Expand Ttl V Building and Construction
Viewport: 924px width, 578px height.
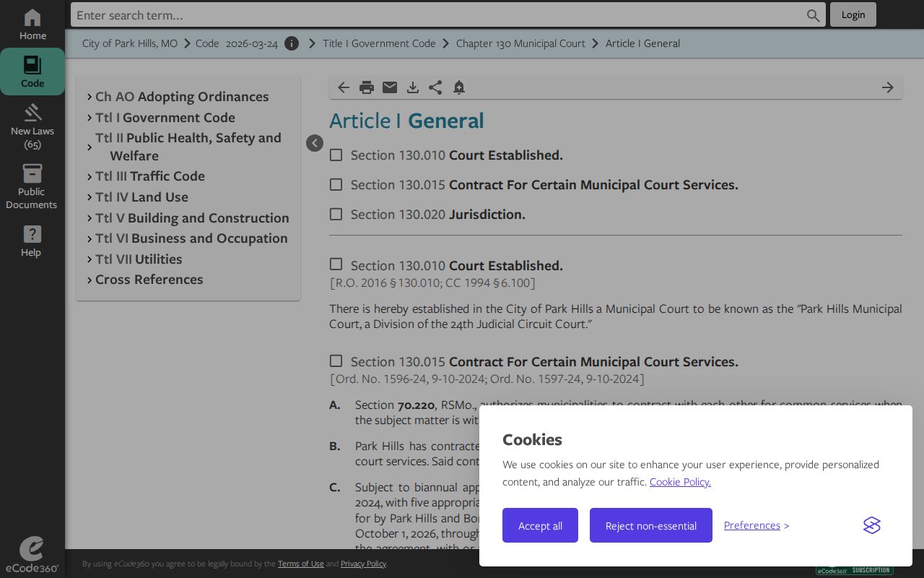pyautogui.click(x=90, y=218)
